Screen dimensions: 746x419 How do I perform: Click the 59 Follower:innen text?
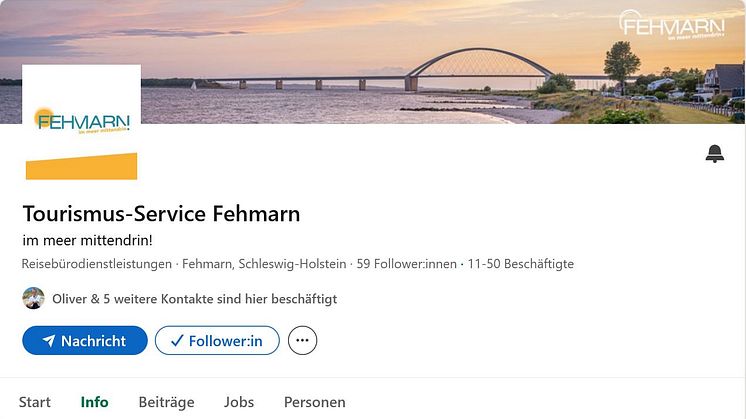(x=407, y=264)
